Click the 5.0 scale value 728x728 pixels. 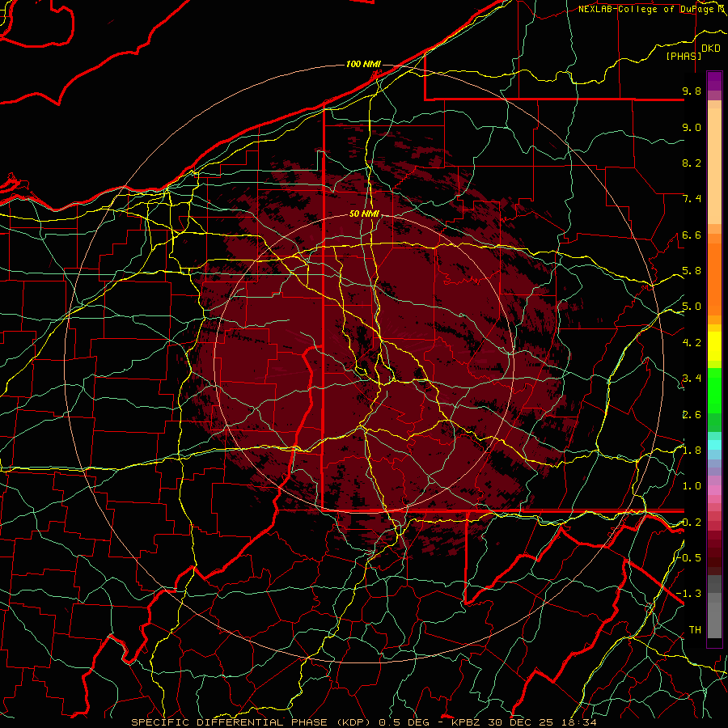click(692, 307)
